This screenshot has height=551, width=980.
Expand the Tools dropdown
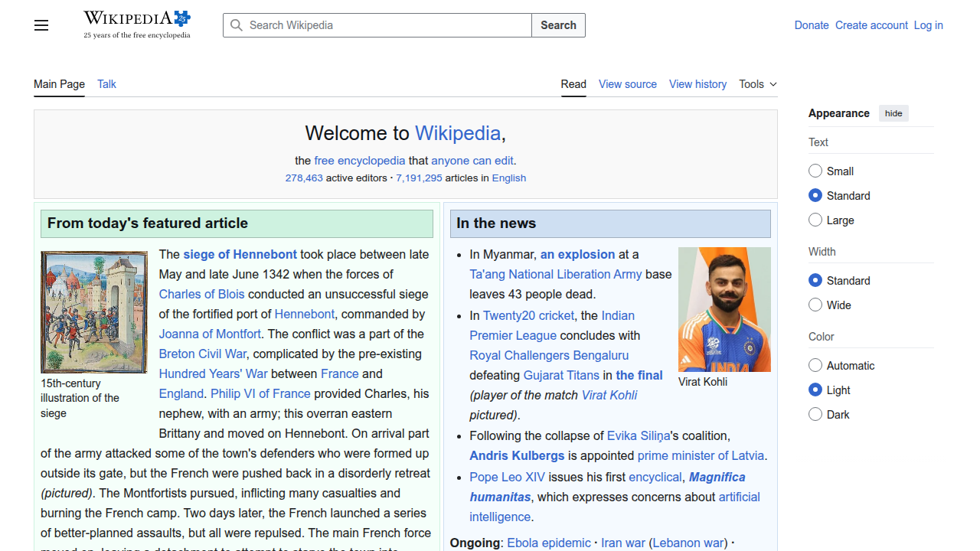pyautogui.click(x=758, y=84)
